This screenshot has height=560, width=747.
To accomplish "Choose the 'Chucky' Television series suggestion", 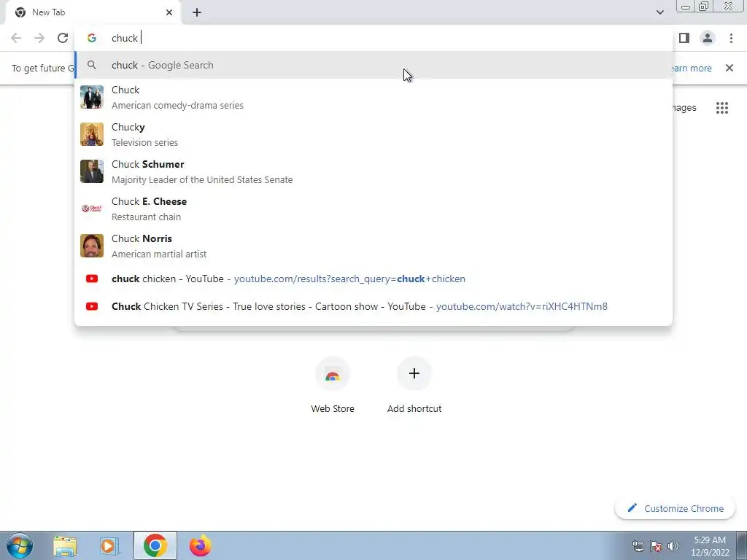I will click(373, 134).
